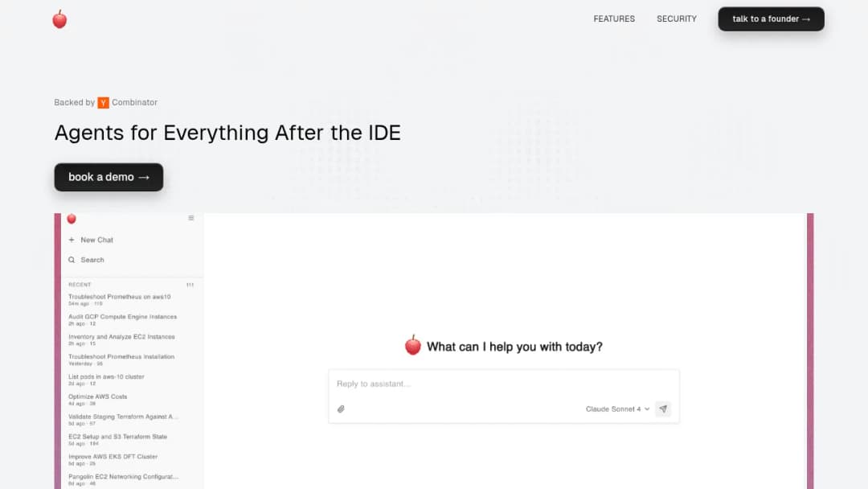The width and height of the screenshot is (868, 489).
Task: Click the Reply to assistant input field
Action: pyautogui.click(x=504, y=384)
